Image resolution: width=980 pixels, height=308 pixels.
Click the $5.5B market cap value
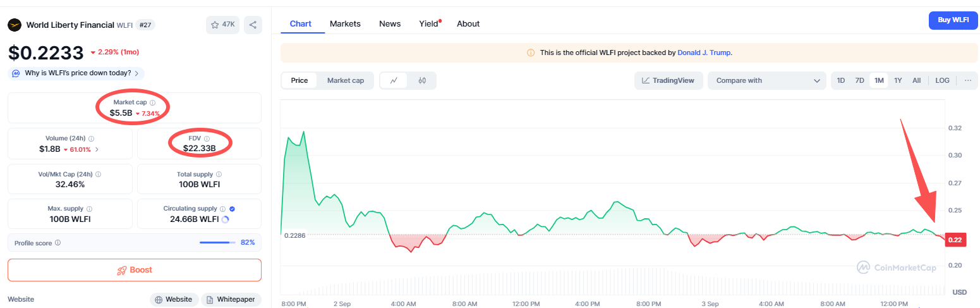point(121,113)
